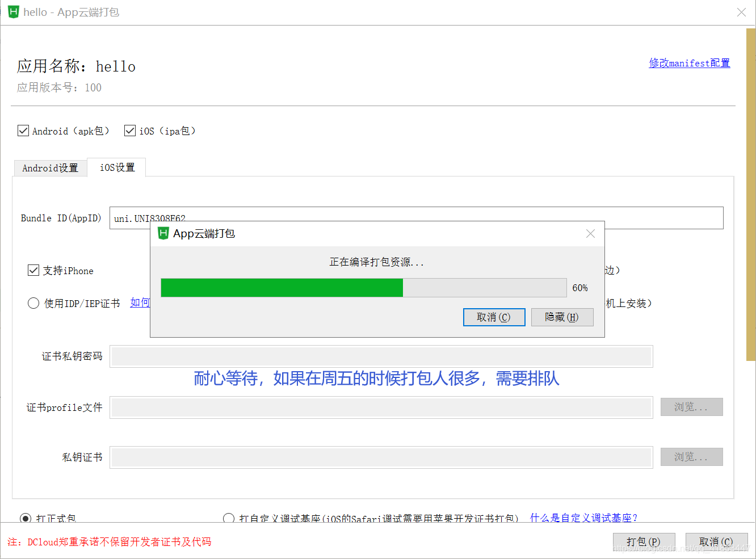
Task: Open the 如何 help link beside IDP/IEP证书
Action: click(x=140, y=302)
